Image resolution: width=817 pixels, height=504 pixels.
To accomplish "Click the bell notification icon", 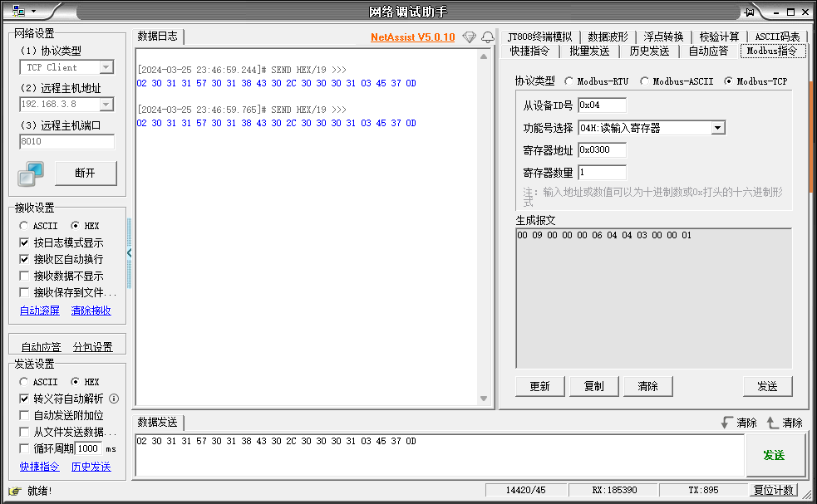I will pos(488,37).
